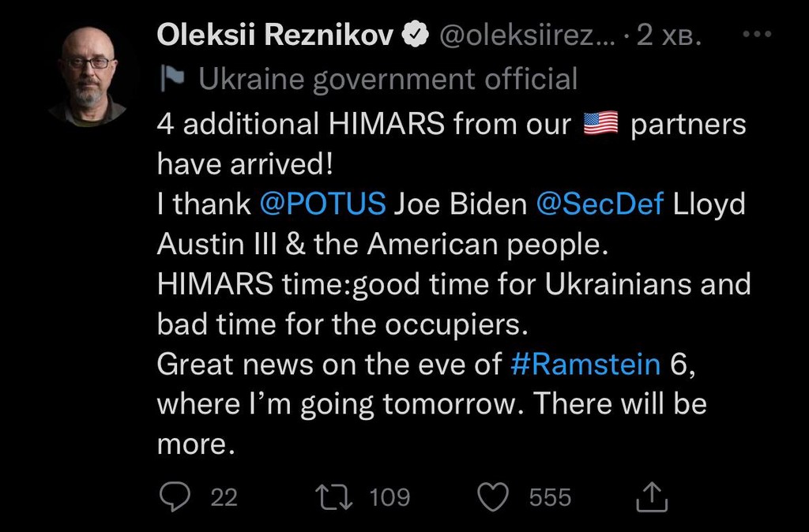Open the #Ramstein hashtag
This screenshot has height=532, width=809.
(585, 364)
